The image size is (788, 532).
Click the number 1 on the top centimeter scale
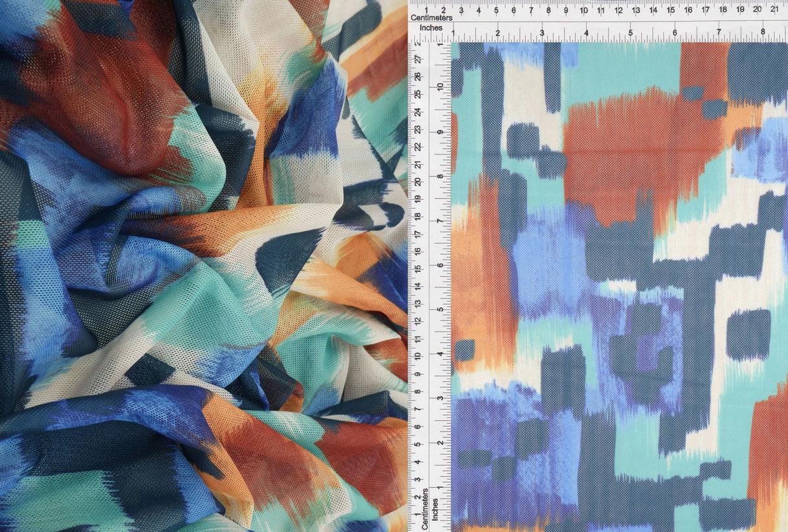pyautogui.click(x=425, y=10)
